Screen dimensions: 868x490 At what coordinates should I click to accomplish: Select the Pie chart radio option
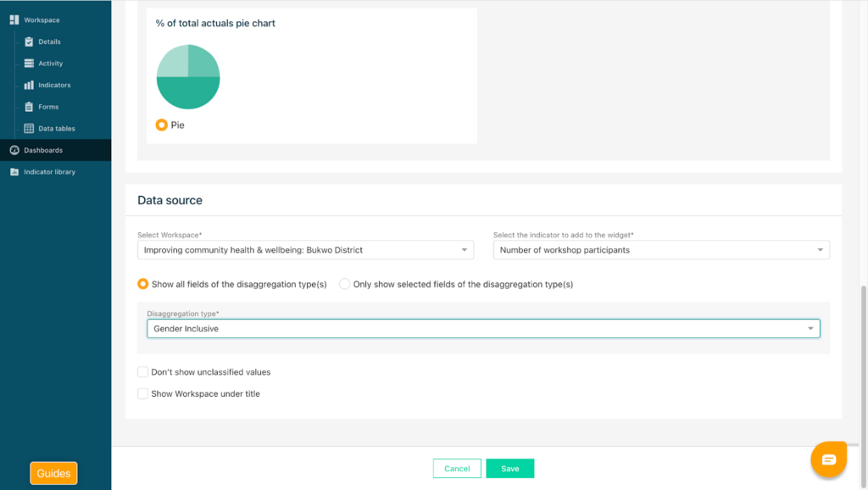tap(162, 125)
